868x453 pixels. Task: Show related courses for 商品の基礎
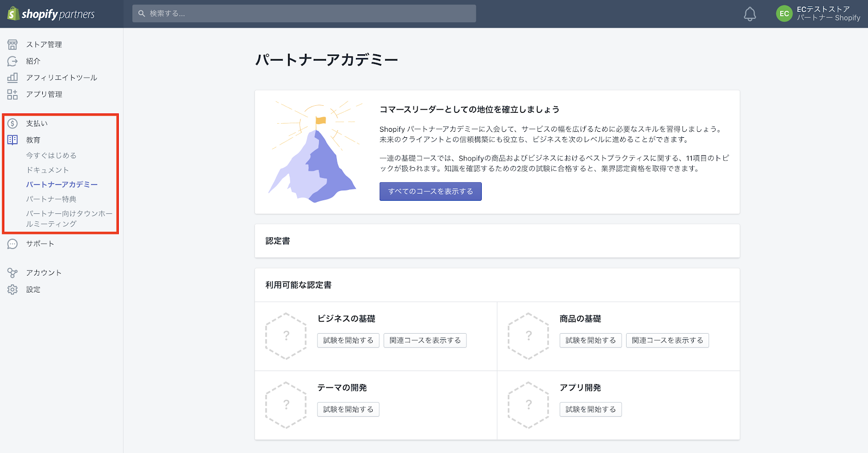pyautogui.click(x=667, y=341)
